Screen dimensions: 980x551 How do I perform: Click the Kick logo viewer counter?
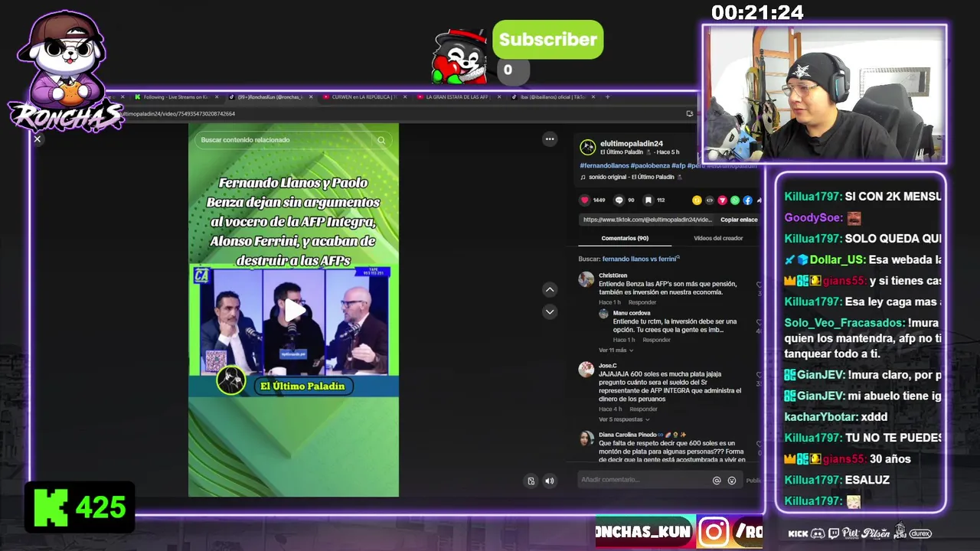pos(80,507)
